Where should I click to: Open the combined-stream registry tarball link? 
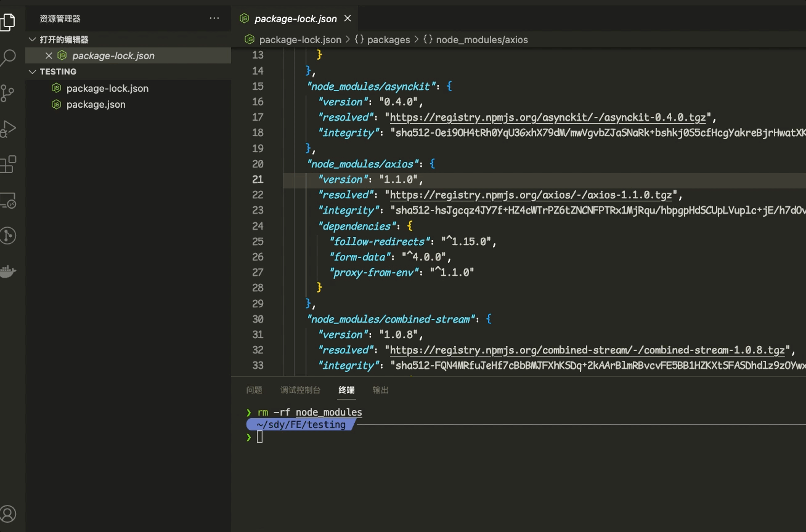(588, 350)
